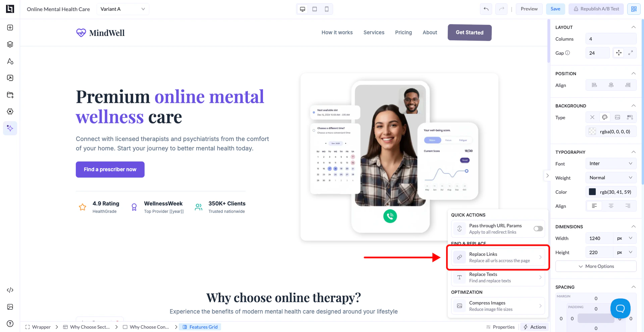Click the Preview button

coord(529,9)
